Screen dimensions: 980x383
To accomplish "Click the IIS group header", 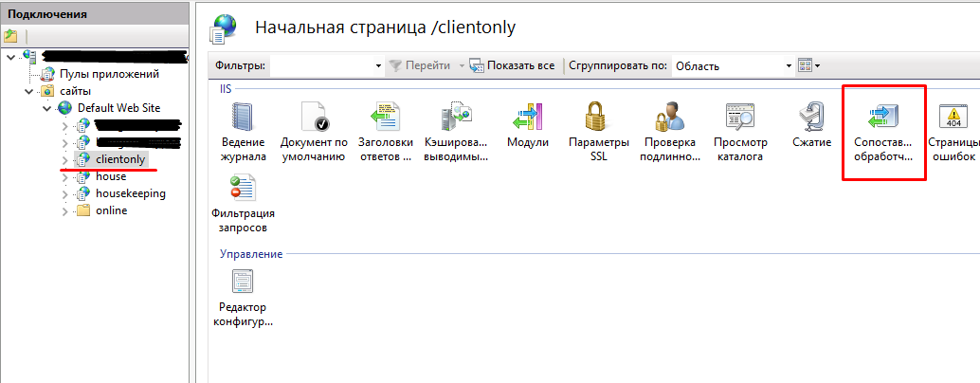I will point(226,89).
